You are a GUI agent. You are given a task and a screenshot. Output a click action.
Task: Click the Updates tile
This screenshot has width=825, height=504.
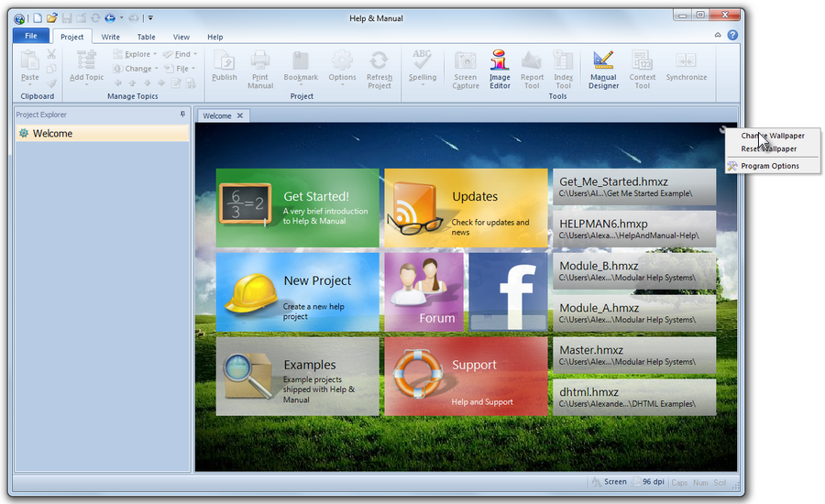click(466, 208)
